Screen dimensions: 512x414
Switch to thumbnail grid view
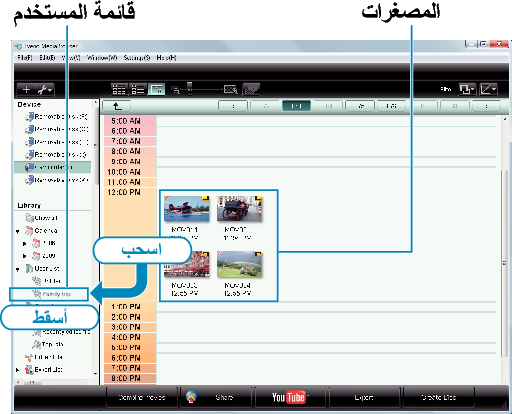(119, 89)
